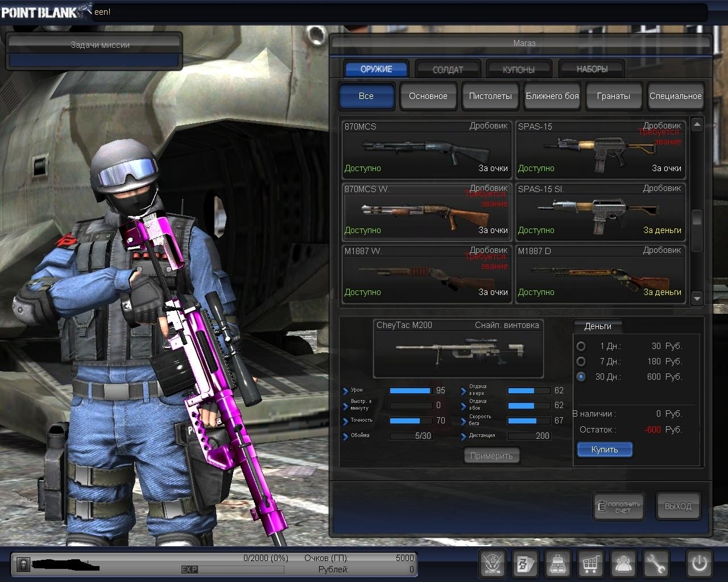728x582 pixels.
Task: Open the backpack inventory icon
Action: coord(558,564)
